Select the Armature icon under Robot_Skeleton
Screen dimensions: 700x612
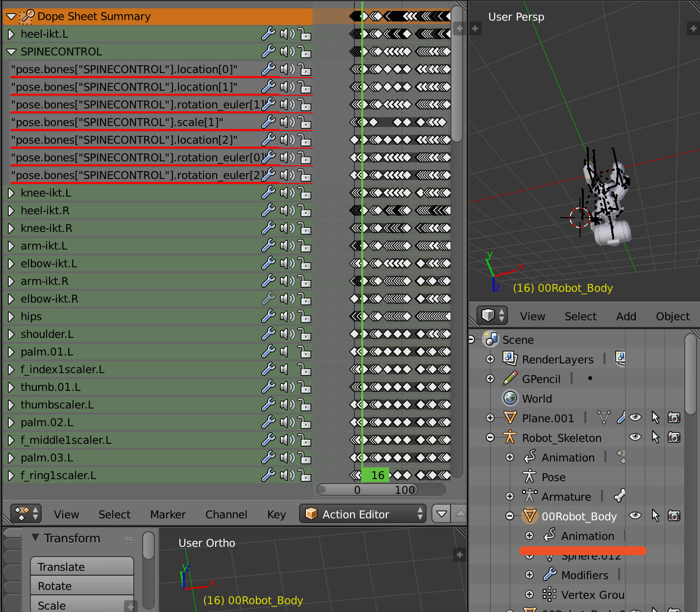(x=530, y=496)
